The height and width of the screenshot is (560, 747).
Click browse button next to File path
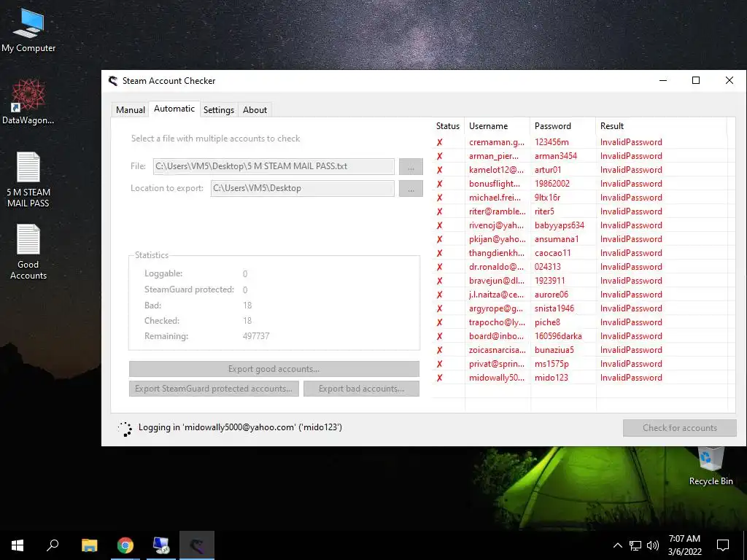coord(411,167)
